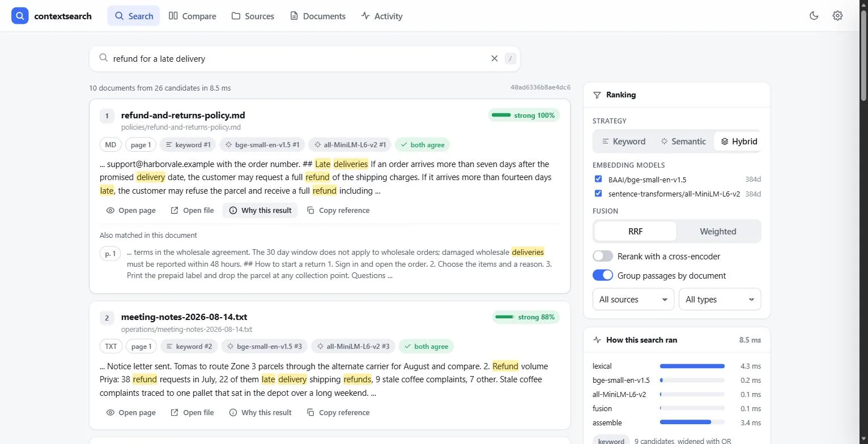The height and width of the screenshot is (444, 868).
Task: Open file for meeting-notes-2026-08-14.txt
Action: tap(193, 413)
